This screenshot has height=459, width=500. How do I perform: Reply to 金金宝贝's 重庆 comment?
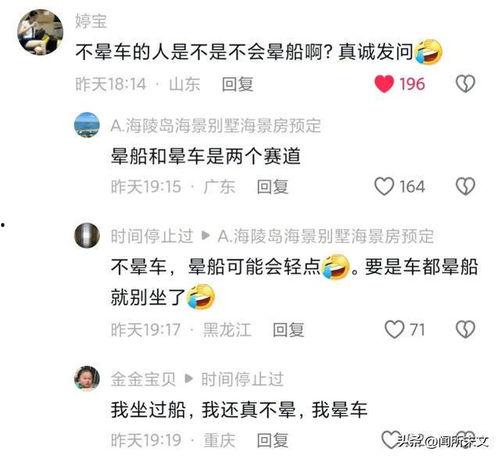[x=273, y=440]
